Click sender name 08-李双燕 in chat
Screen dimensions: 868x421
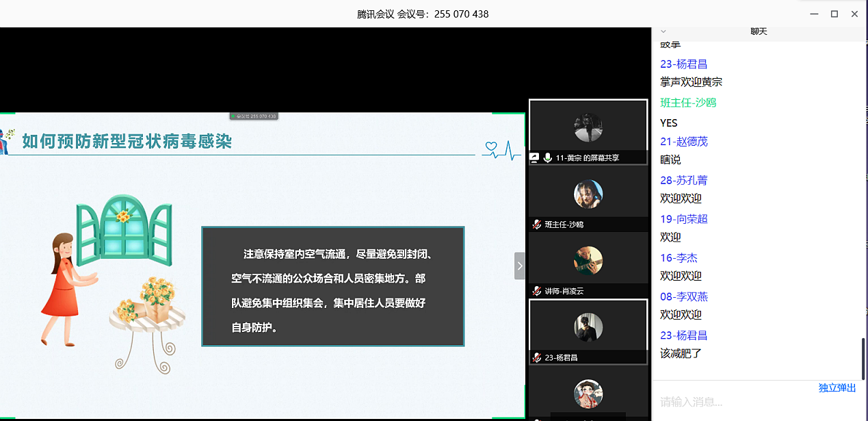[x=683, y=296]
